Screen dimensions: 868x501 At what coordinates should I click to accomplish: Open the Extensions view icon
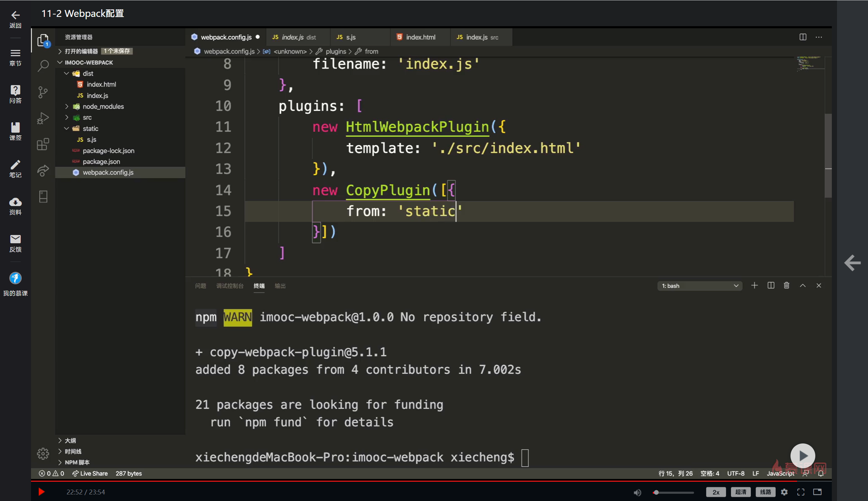pyautogui.click(x=43, y=144)
